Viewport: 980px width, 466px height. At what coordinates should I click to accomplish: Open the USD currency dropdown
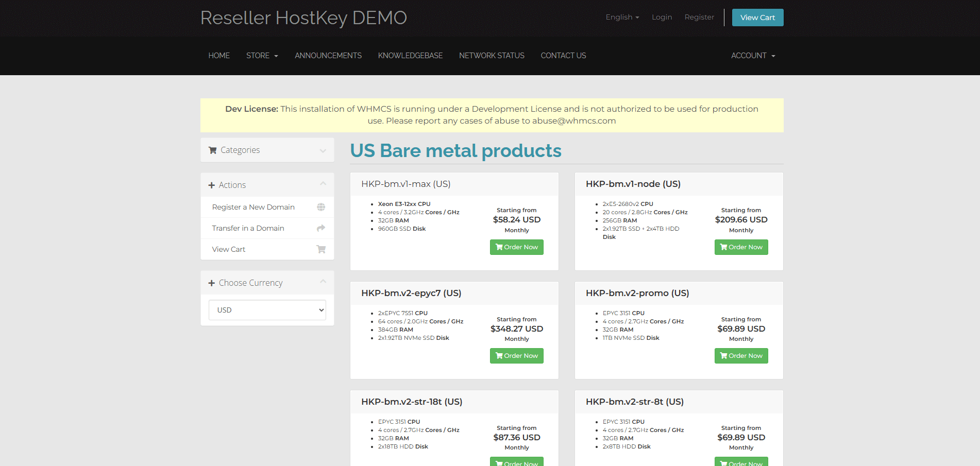(267, 310)
